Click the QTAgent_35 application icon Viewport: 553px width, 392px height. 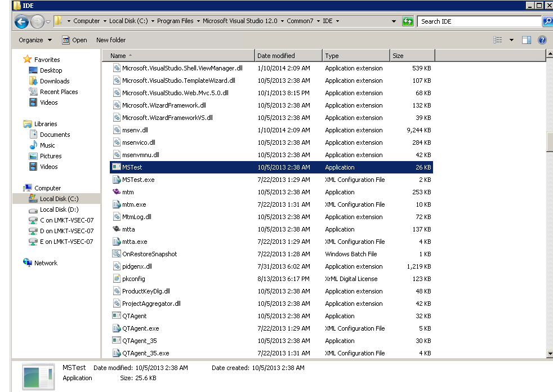pyautogui.click(x=117, y=340)
